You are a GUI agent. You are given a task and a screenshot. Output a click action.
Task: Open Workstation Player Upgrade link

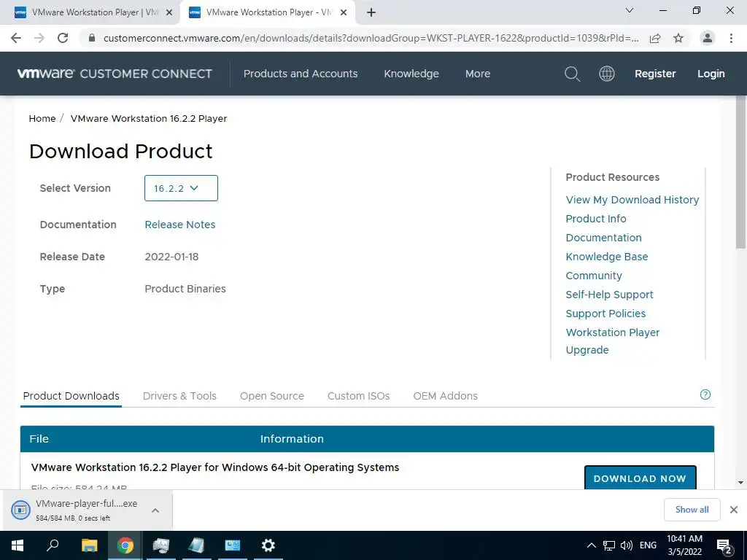(x=612, y=341)
